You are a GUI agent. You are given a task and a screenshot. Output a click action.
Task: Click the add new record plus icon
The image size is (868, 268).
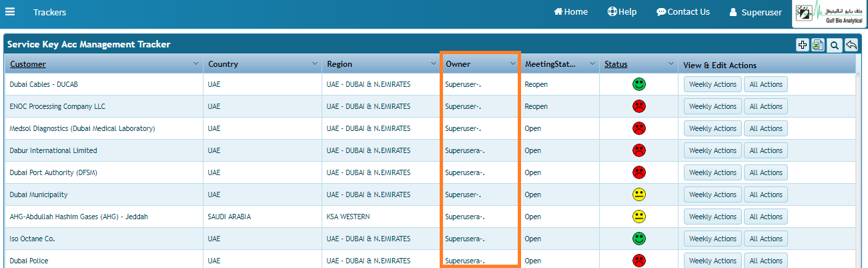point(803,45)
